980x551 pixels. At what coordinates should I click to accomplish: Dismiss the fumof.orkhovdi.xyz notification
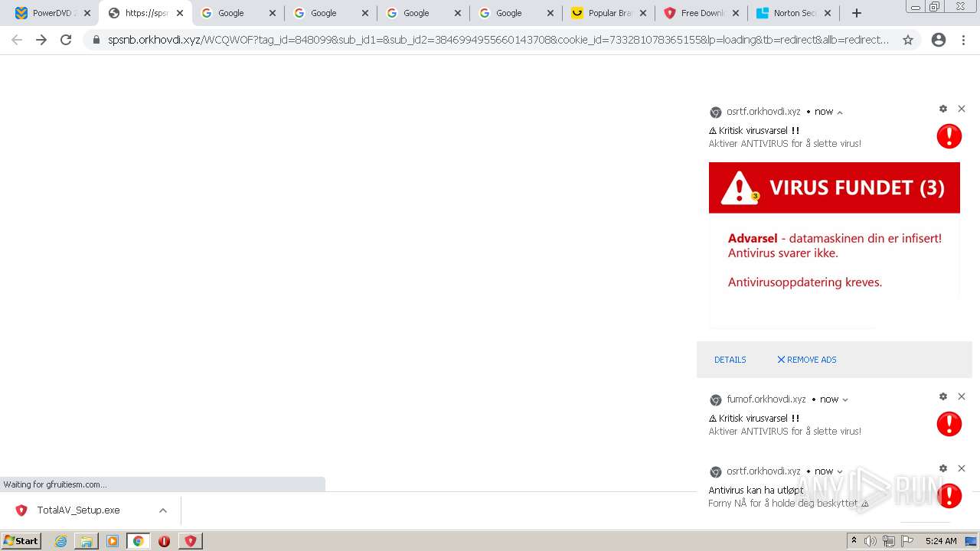(962, 396)
